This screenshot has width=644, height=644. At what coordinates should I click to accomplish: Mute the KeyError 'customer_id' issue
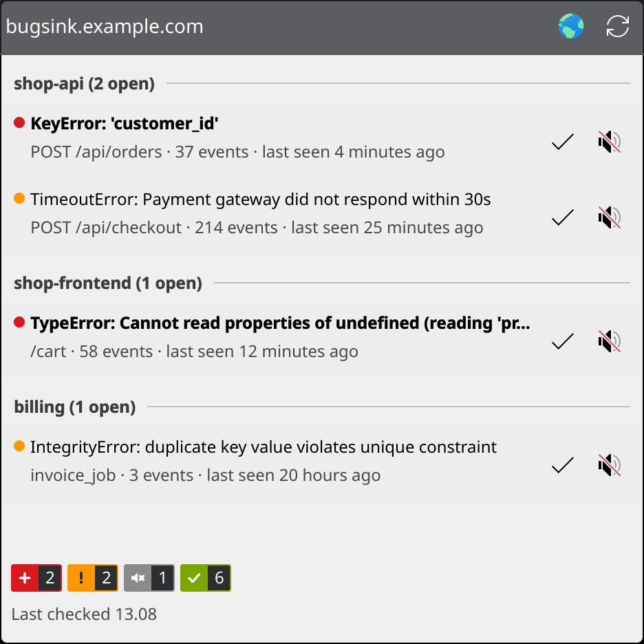coord(609,142)
